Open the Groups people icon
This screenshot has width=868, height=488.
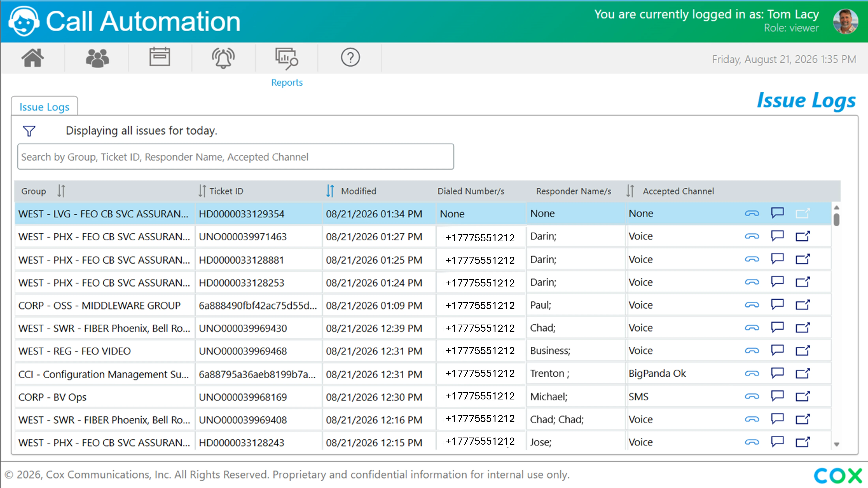coord(97,58)
